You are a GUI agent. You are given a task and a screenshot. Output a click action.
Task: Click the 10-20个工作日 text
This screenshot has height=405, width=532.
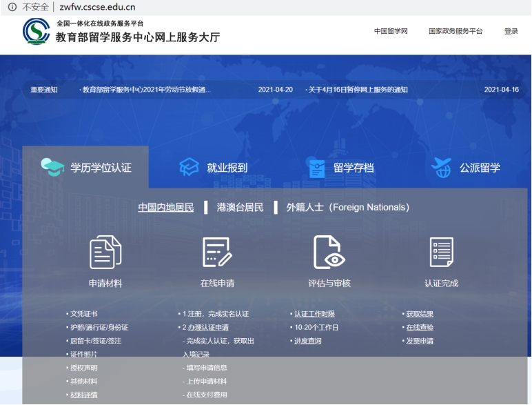click(x=316, y=327)
